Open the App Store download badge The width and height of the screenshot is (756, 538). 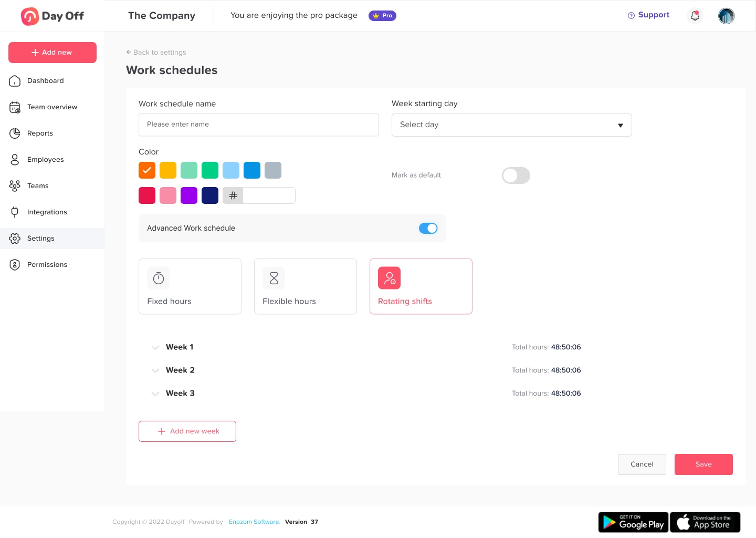point(705,522)
